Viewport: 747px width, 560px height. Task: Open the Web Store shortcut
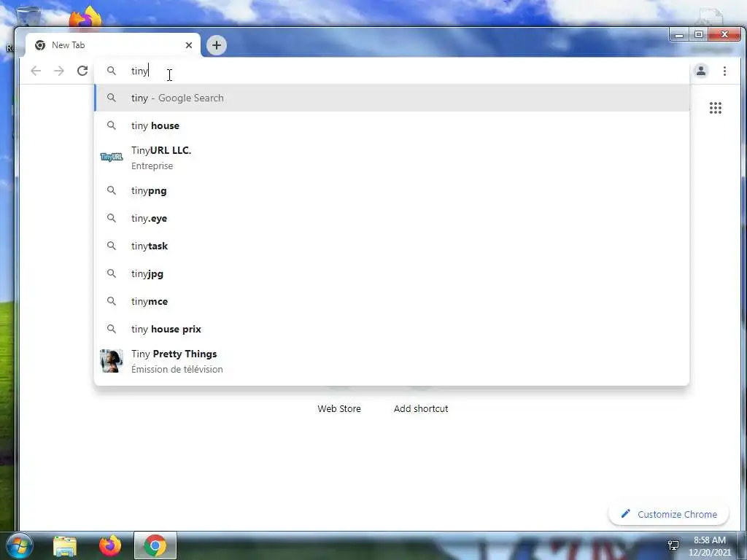339,408
